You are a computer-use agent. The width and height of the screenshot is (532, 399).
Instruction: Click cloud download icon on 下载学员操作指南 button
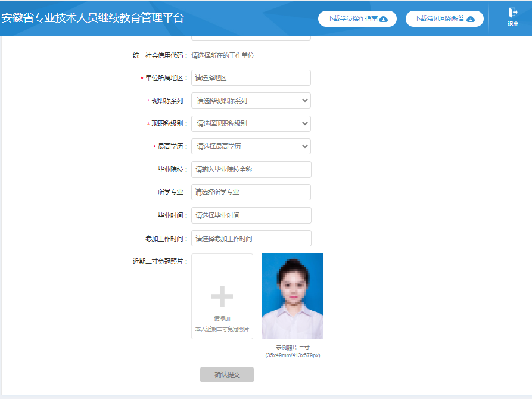coord(384,18)
